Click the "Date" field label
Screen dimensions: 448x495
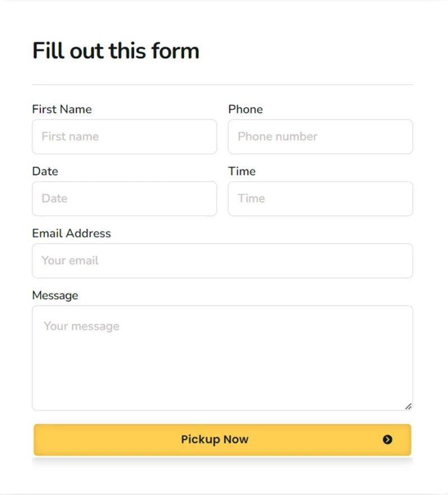(45, 171)
